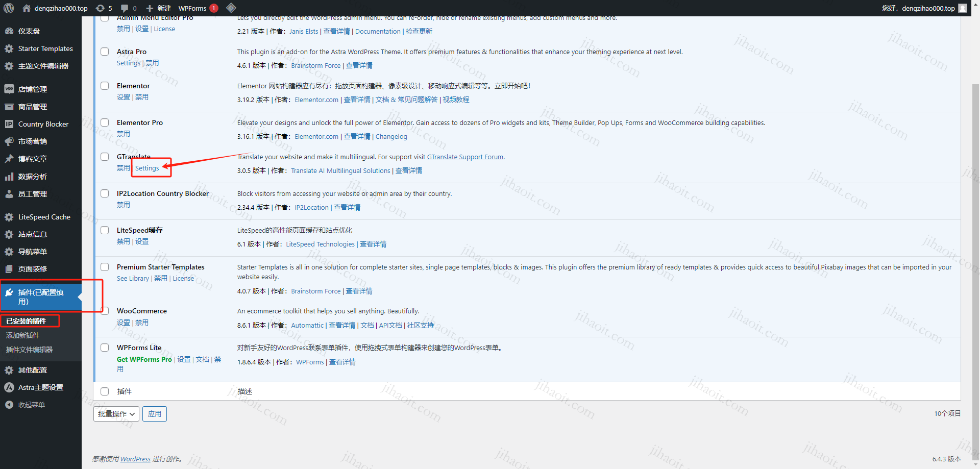Viewport: 980px width, 469px height.
Task: Check the Elementor plugin checkbox
Action: pos(105,86)
